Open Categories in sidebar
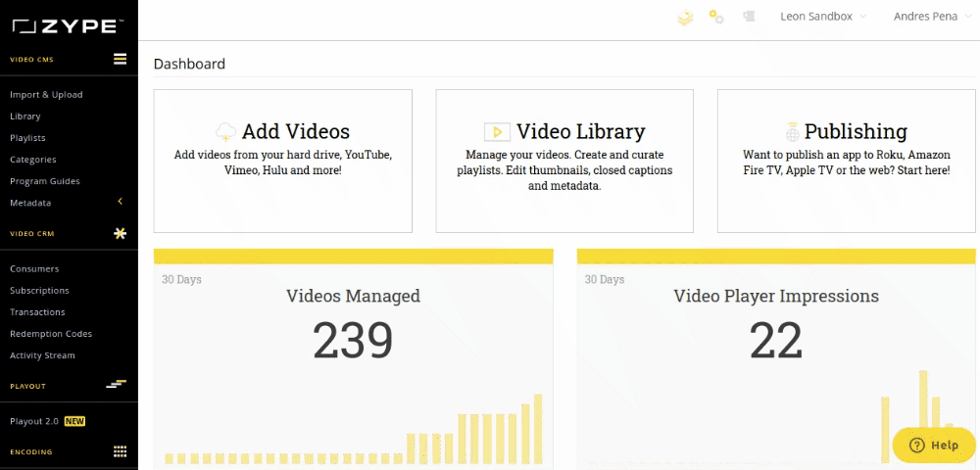This screenshot has width=980, height=470. [x=33, y=160]
